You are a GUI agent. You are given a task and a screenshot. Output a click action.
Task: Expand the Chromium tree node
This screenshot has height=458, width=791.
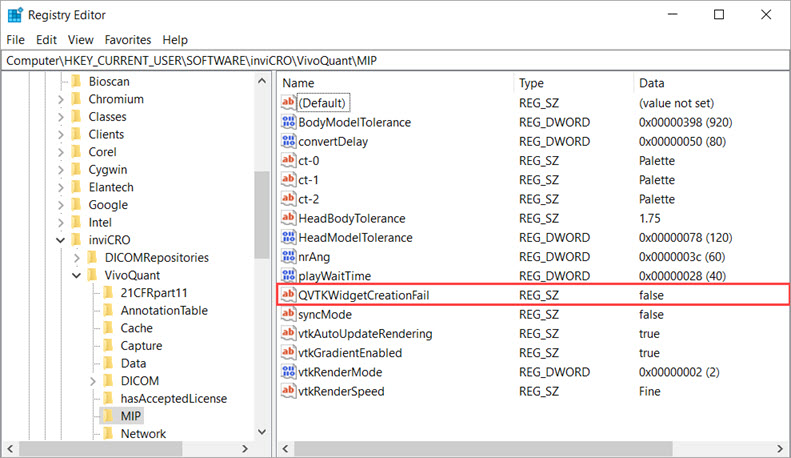click(x=61, y=99)
